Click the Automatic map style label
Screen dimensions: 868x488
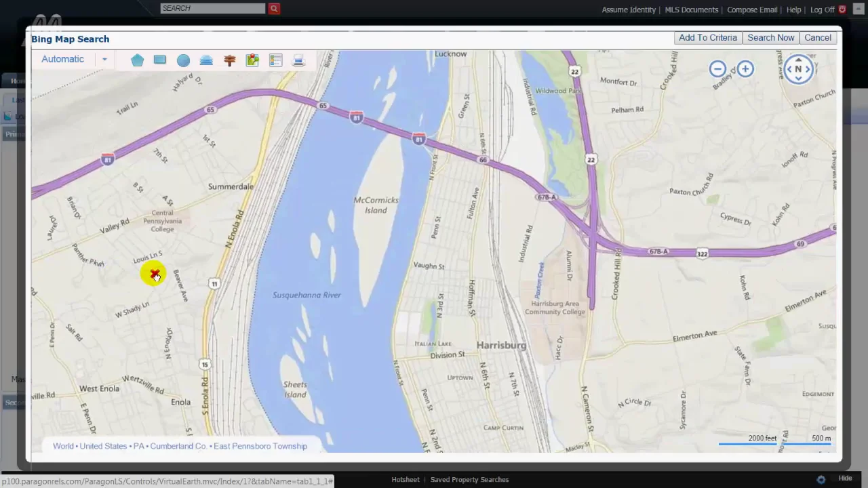62,59
